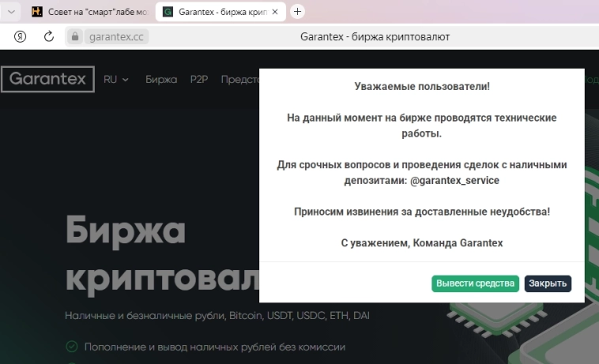Open a new tab with the plus button

297,12
